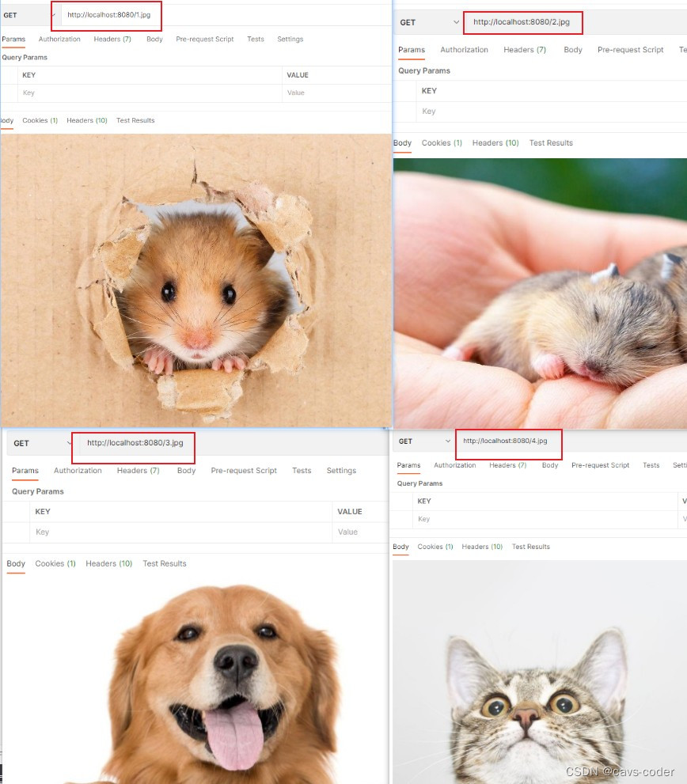Screen dimensions: 687x784
Task: Open Tests tab in the 1.jpg request
Action: pyautogui.click(x=256, y=39)
